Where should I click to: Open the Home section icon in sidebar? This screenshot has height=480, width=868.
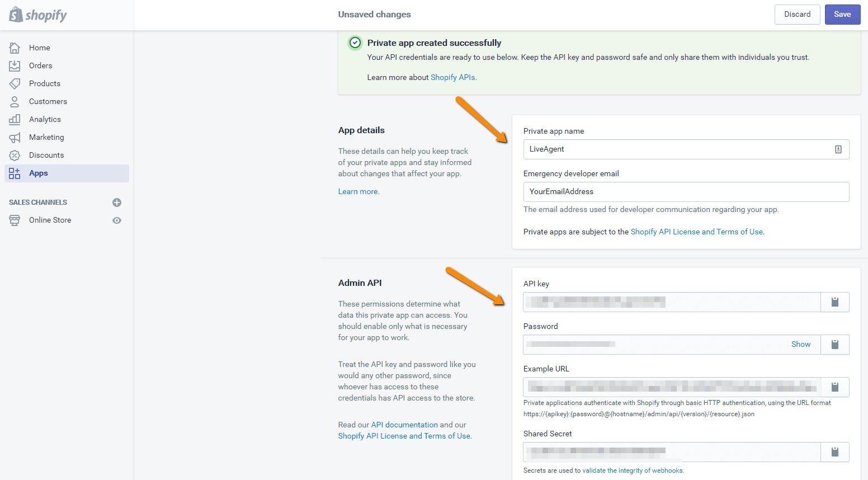coord(15,48)
